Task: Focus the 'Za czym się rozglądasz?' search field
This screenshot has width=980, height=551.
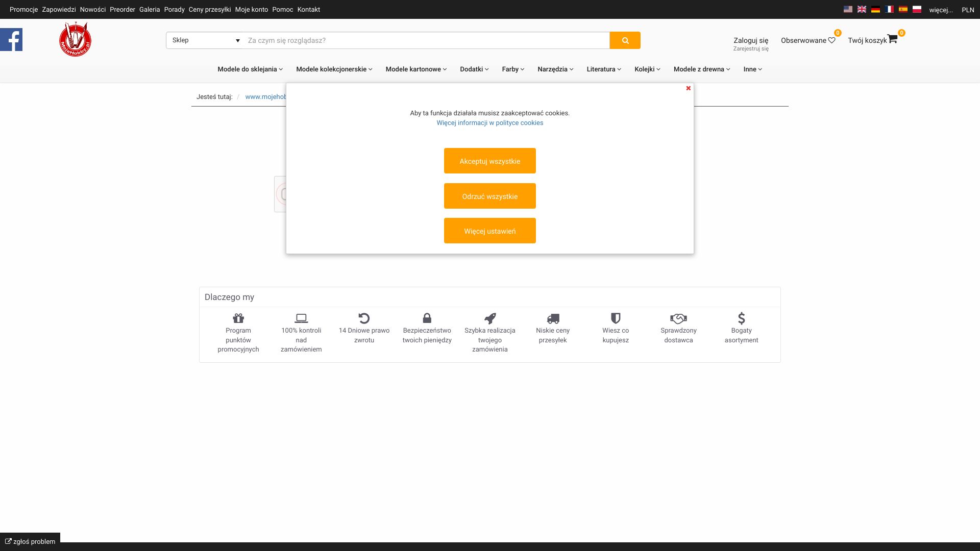Action: pyautogui.click(x=427, y=40)
